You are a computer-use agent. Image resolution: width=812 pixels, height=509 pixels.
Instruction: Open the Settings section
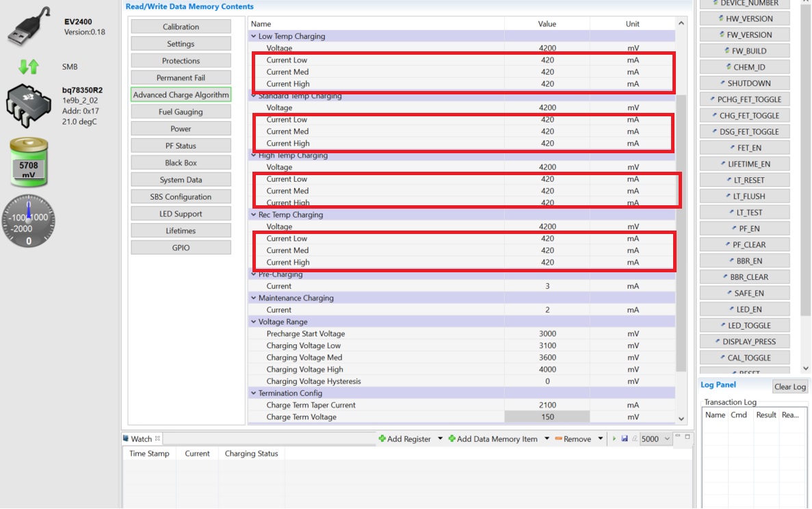point(181,44)
